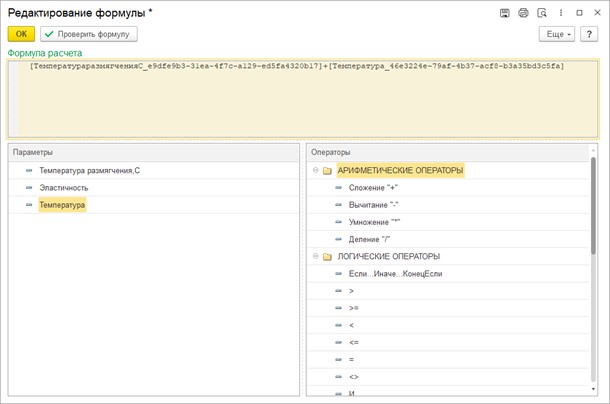This screenshot has width=610, height=404.
Task: Click icon beside Эластичность parameter
Action: (29, 188)
